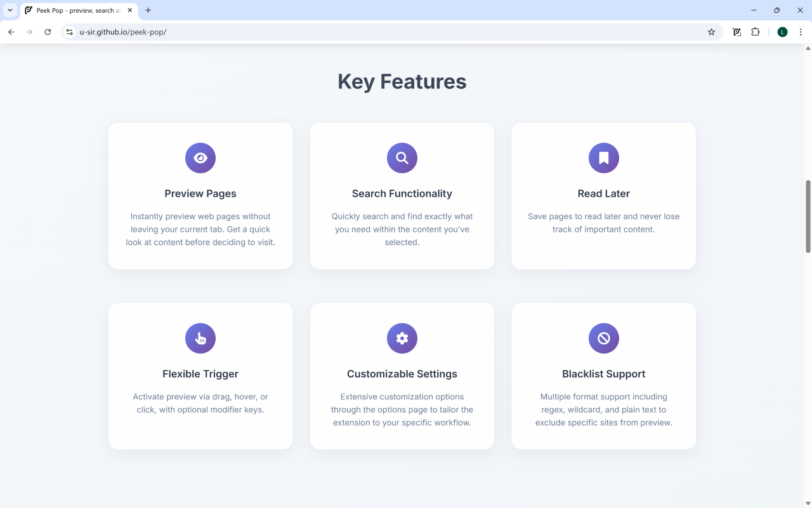Click the magnifier icon above Search Functionality
This screenshot has height=508, width=812.
402,158
